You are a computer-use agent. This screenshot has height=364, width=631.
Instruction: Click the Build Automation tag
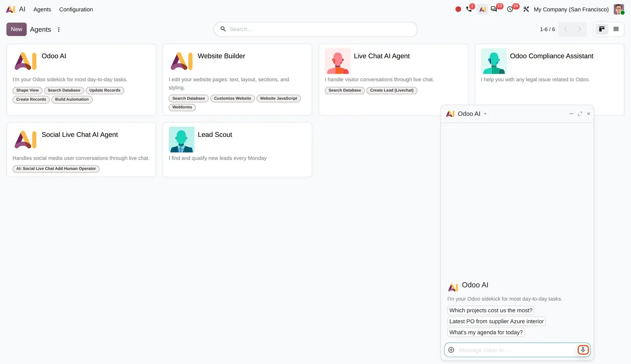[72, 99]
